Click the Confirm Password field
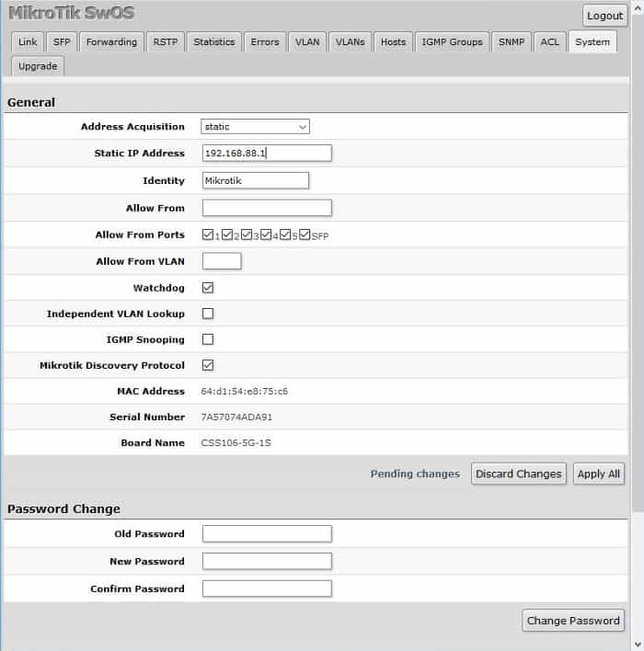 pos(267,588)
